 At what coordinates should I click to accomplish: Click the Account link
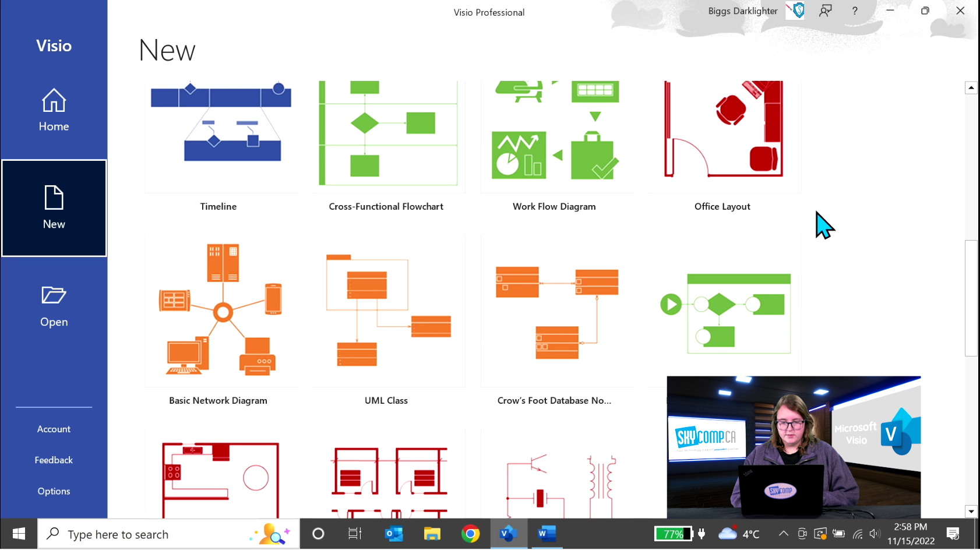tap(54, 429)
